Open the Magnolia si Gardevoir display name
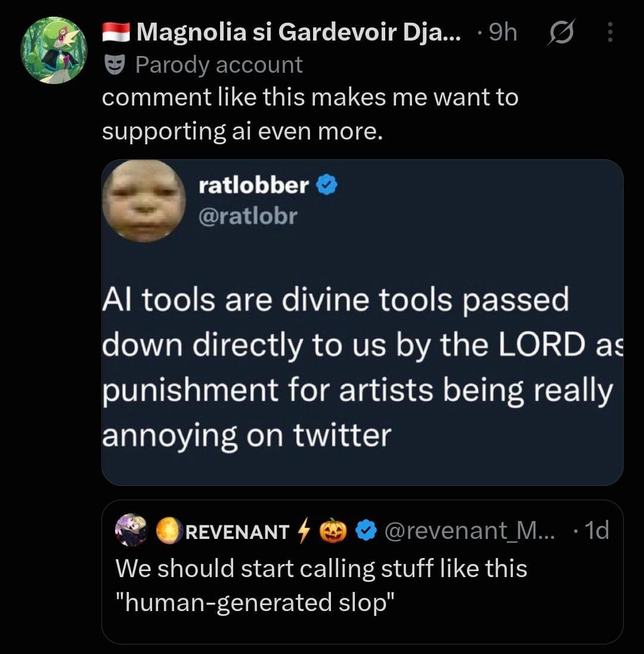This screenshot has height=654, width=644. (x=299, y=32)
